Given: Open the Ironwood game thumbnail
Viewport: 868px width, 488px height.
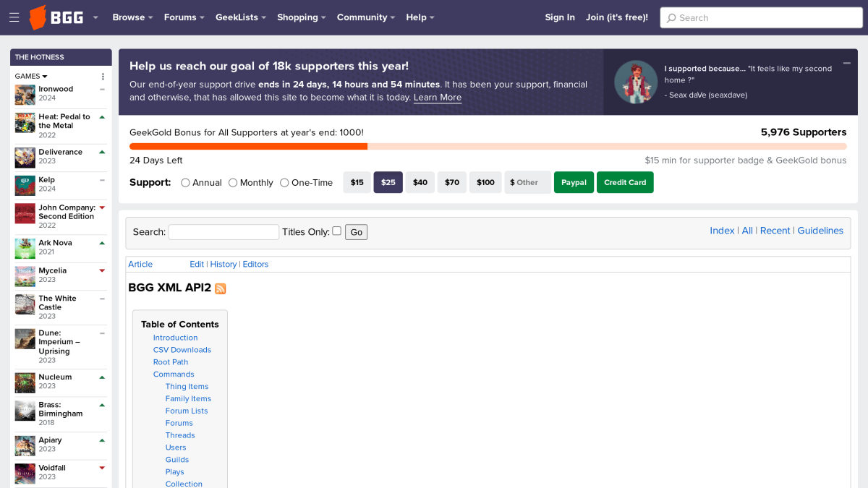Looking at the screenshot, I should click(x=25, y=95).
